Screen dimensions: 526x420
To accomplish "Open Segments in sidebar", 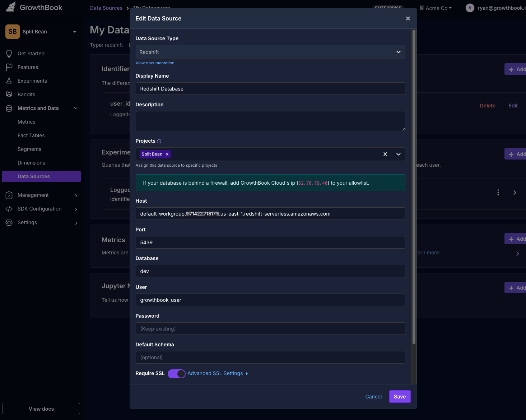I will point(29,149).
